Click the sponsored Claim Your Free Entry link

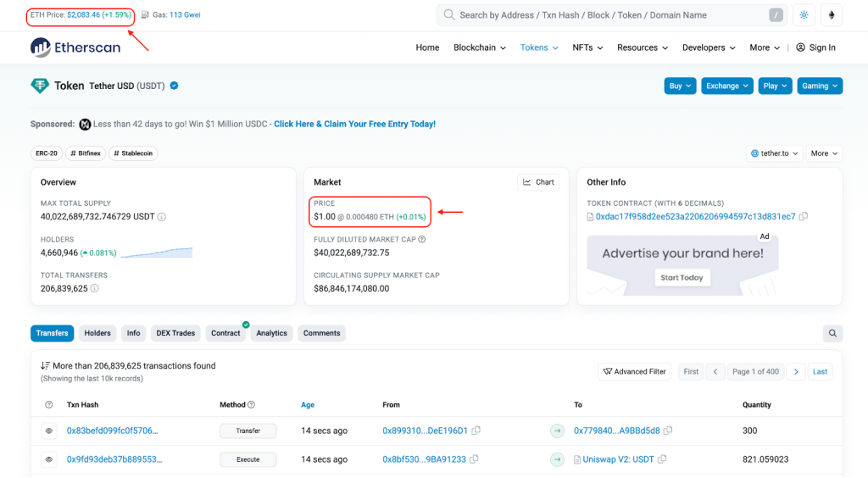[355, 125]
